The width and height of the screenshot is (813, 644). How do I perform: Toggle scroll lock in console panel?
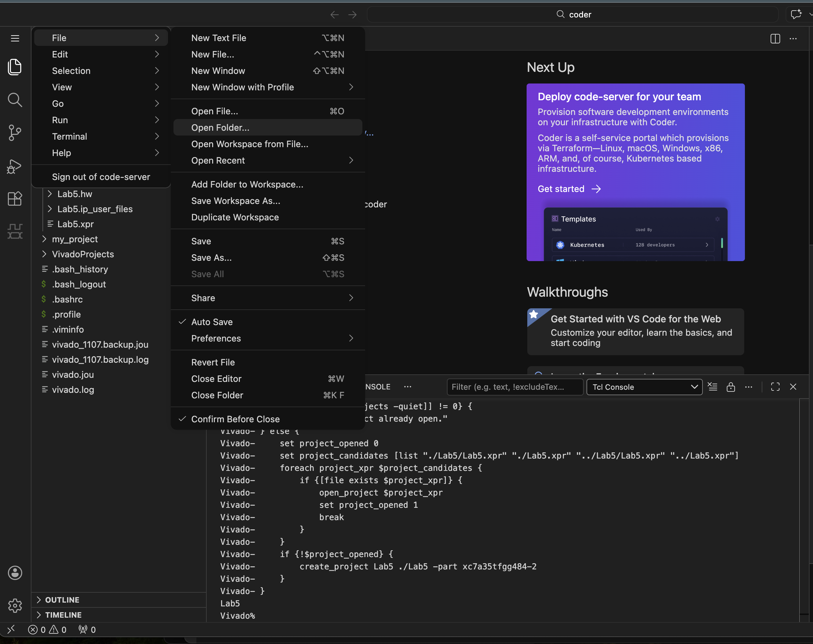pos(732,387)
